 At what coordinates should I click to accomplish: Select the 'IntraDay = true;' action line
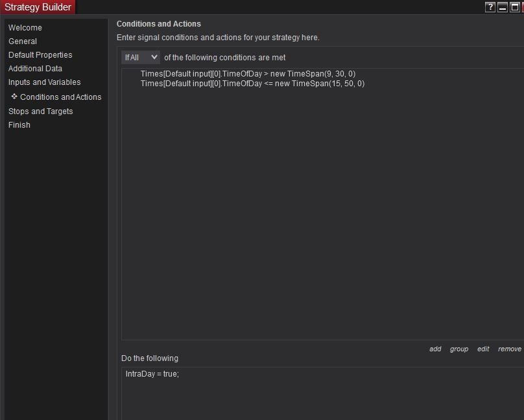point(152,374)
